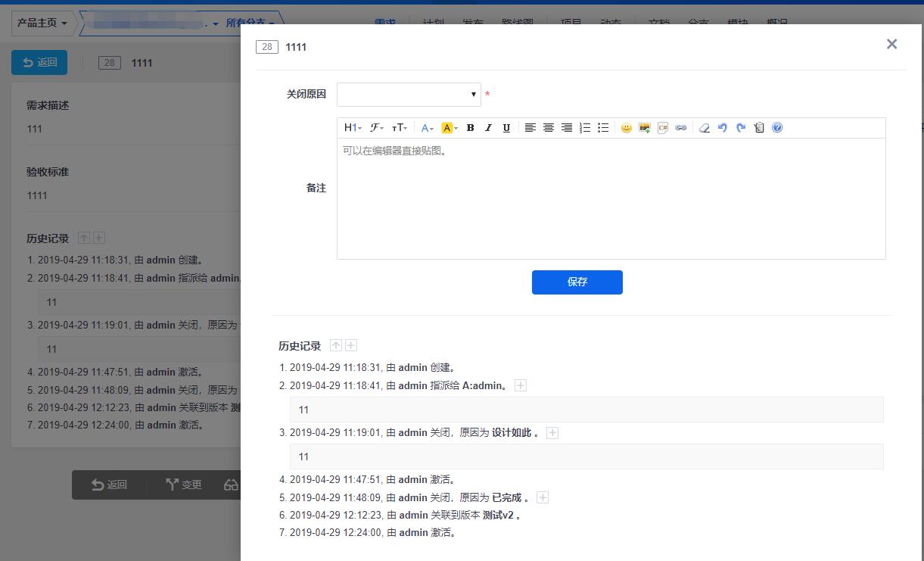
Task: Click the blue 保存 button
Action: click(x=577, y=282)
